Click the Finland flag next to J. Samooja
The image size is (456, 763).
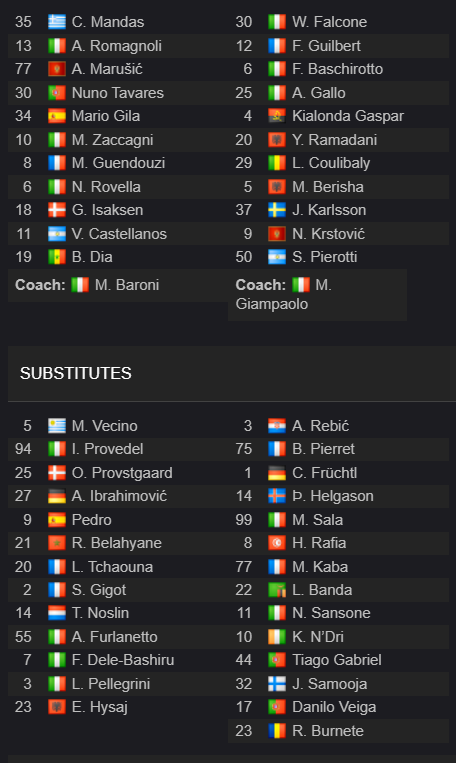pos(277,684)
